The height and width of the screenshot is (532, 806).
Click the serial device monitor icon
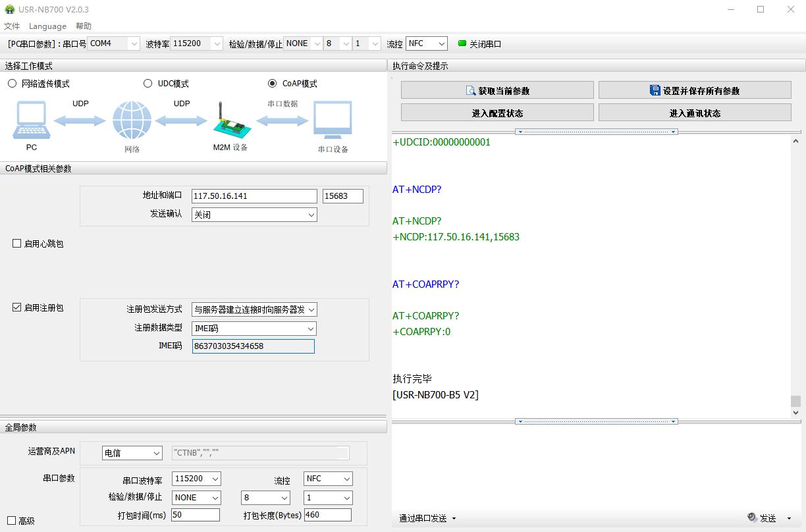point(333,120)
